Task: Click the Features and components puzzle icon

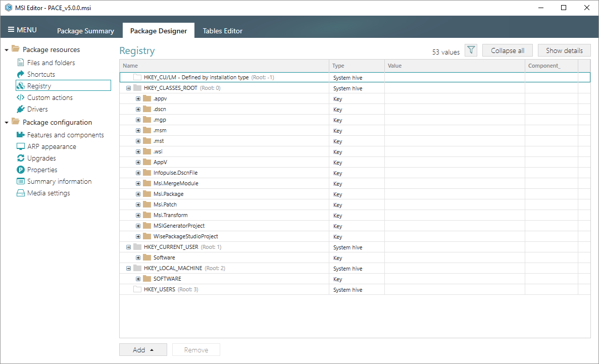Action: (x=21, y=135)
